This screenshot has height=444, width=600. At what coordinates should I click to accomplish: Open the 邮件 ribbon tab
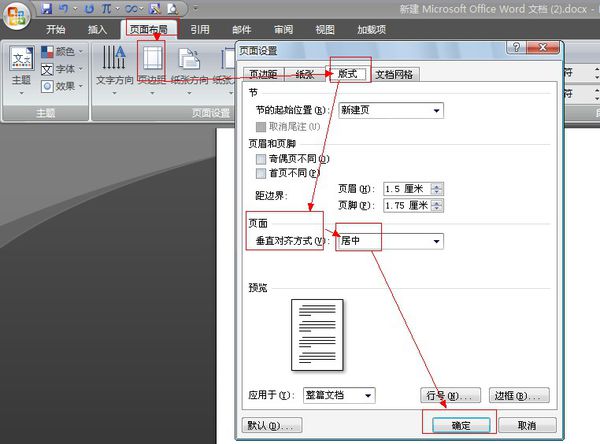pyautogui.click(x=241, y=29)
